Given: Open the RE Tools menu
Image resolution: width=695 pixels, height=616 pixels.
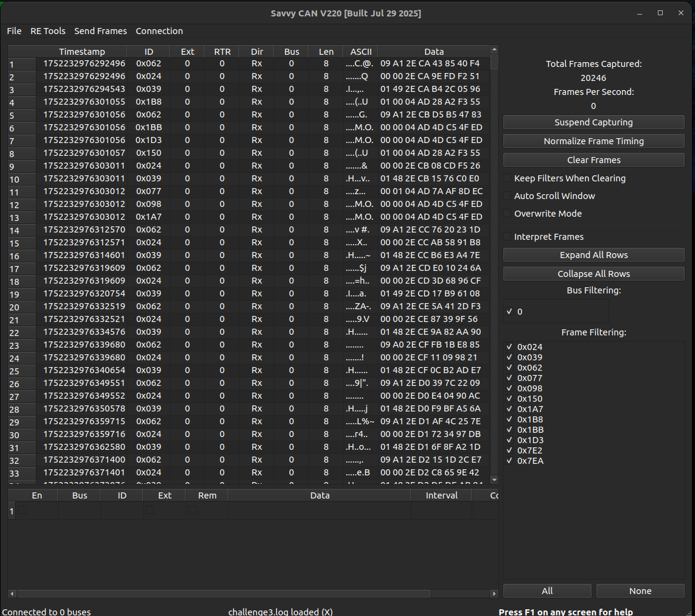Looking at the screenshot, I should [48, 31].
